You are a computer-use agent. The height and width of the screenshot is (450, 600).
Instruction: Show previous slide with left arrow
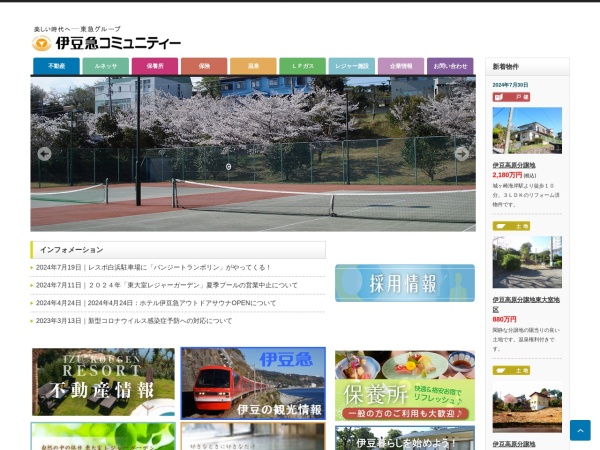click(x=44, y=154)
